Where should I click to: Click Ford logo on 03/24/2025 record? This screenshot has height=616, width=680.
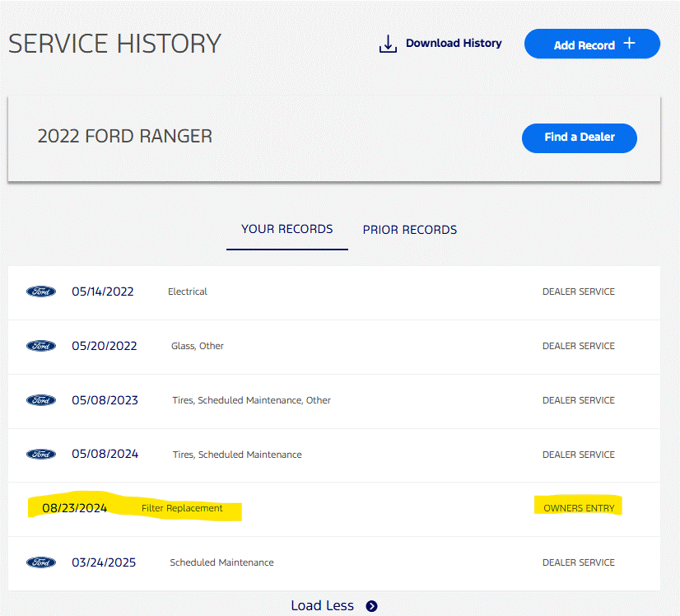(41, 562)
